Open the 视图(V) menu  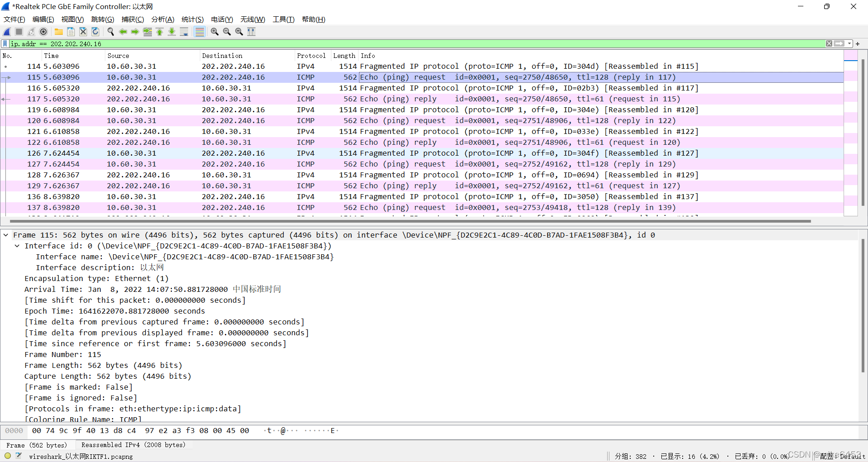tap(73, 19)
